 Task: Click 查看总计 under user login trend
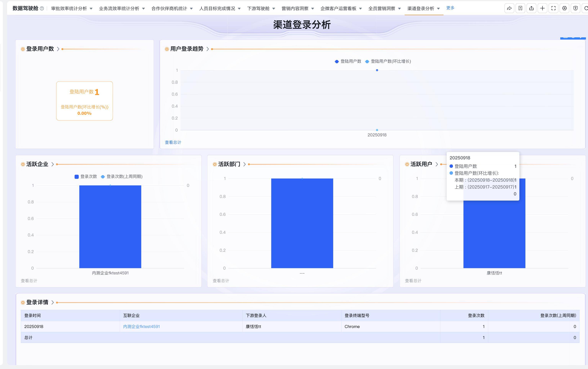pos(173,143)
